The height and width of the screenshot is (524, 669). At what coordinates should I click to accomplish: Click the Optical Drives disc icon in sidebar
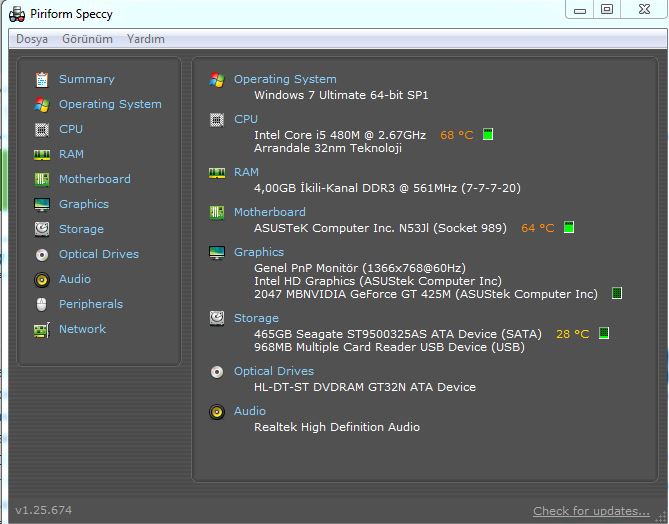[42, 255]
